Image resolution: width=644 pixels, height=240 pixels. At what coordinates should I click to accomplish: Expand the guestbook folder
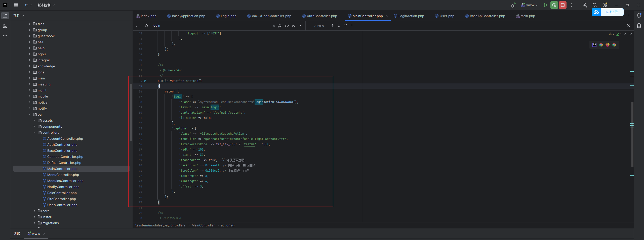tap(30, 36)
